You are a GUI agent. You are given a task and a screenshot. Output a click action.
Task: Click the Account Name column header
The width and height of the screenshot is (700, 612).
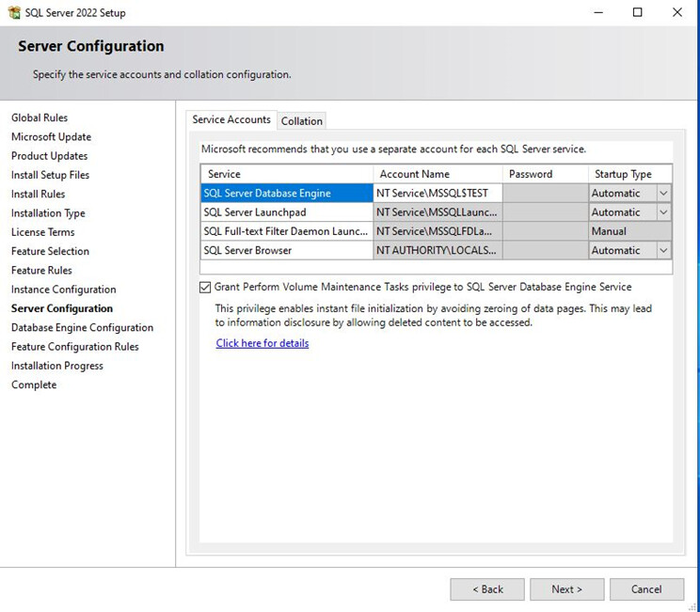437,174
